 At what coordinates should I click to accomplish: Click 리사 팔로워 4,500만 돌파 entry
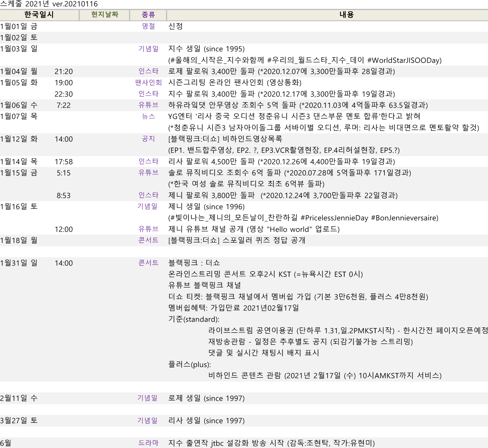282,162
